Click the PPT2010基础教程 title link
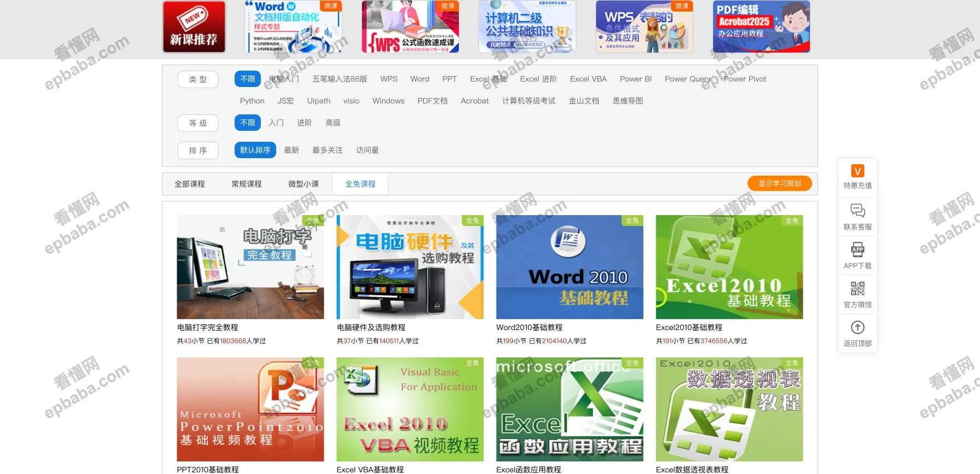 pyautogui.click(x=208, y=470)
